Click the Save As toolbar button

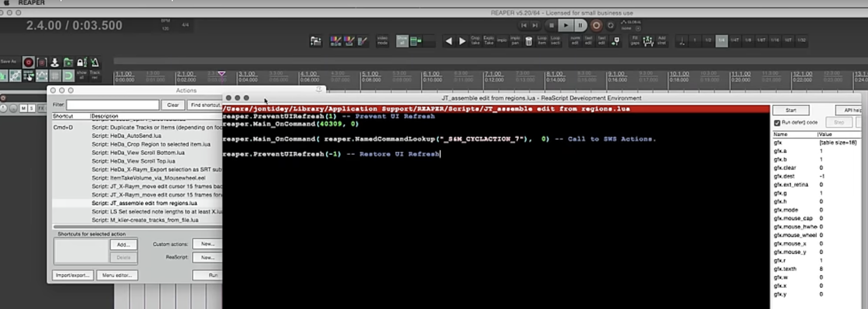8,62
